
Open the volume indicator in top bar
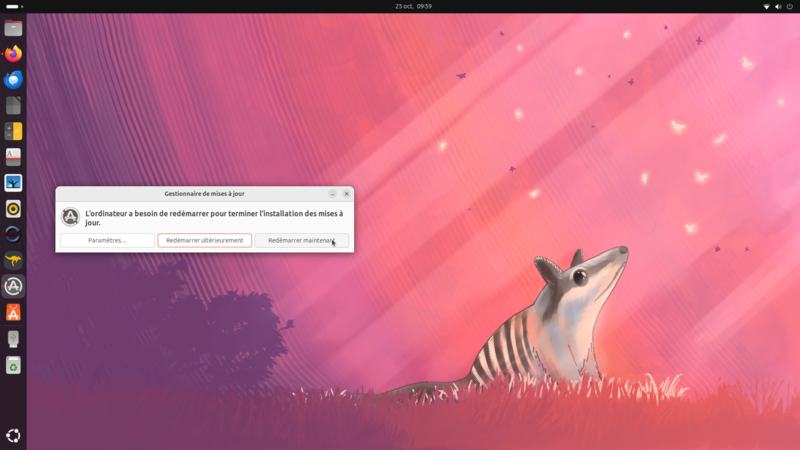click(778, 7)
